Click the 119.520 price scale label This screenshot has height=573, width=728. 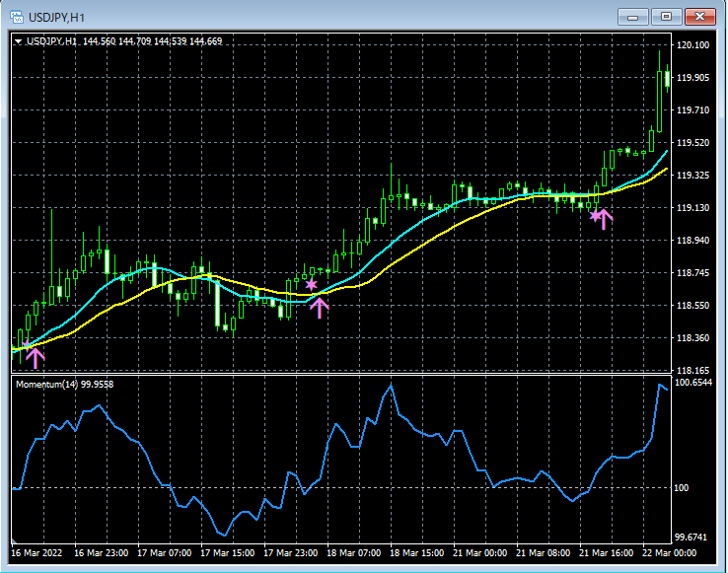(692, 143)
